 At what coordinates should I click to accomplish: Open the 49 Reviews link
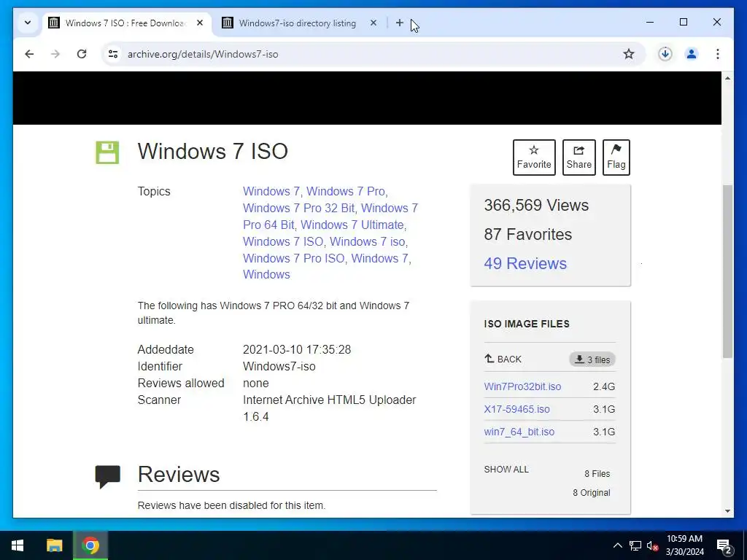[x=525, y=263]
